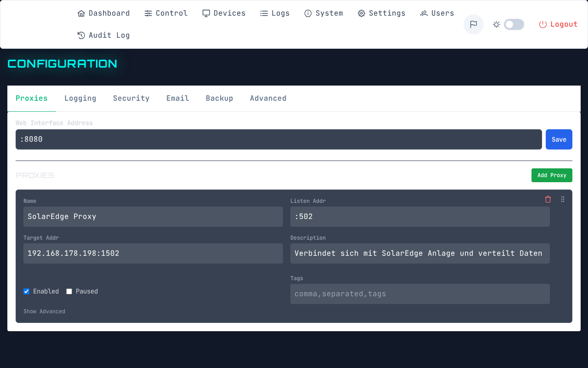Toggle the dark mode switch
The height and width of the screenshot is (368, 588).
coord(514,24)
